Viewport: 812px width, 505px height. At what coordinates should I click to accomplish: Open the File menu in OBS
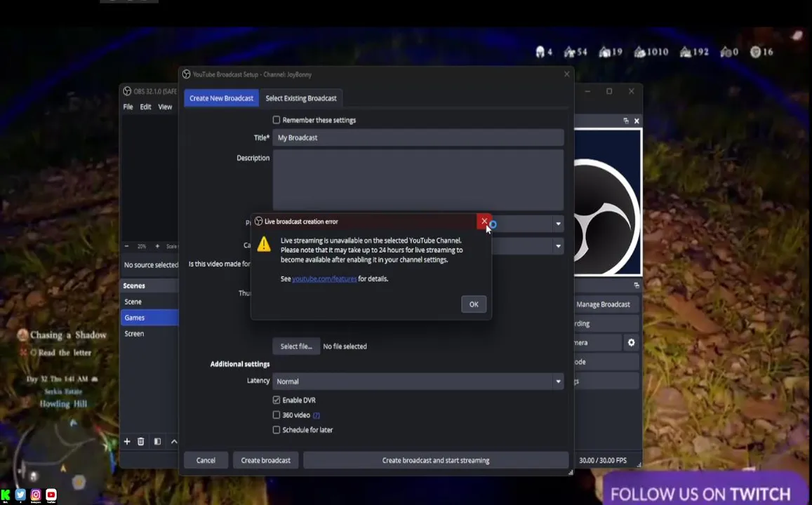tap(128, 107)
